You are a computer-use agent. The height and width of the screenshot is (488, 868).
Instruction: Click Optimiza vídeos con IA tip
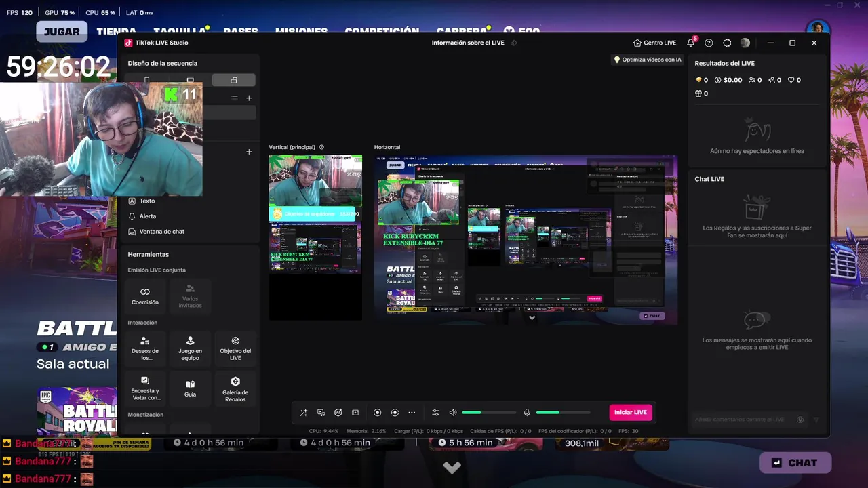click(x=648, y=60)
